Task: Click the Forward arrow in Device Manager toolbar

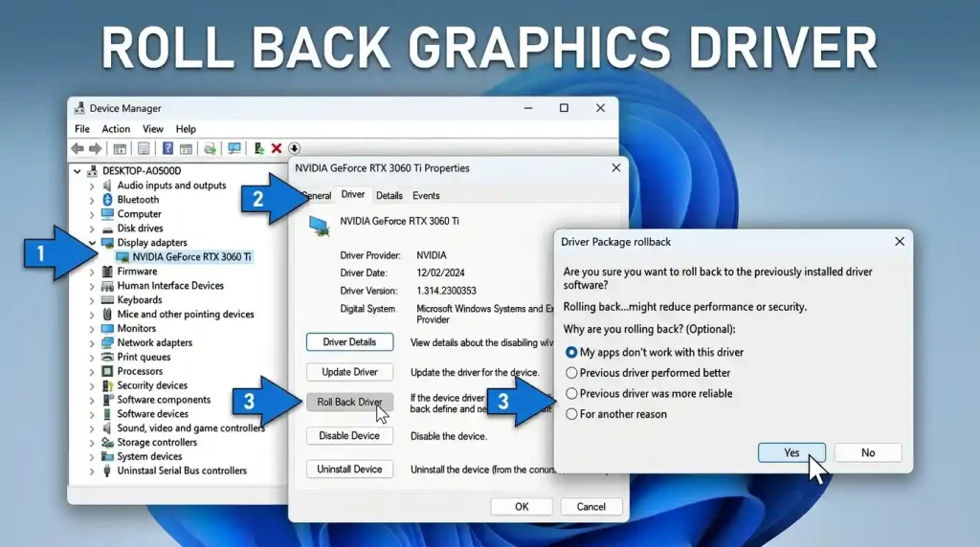Action: (96, 148)
